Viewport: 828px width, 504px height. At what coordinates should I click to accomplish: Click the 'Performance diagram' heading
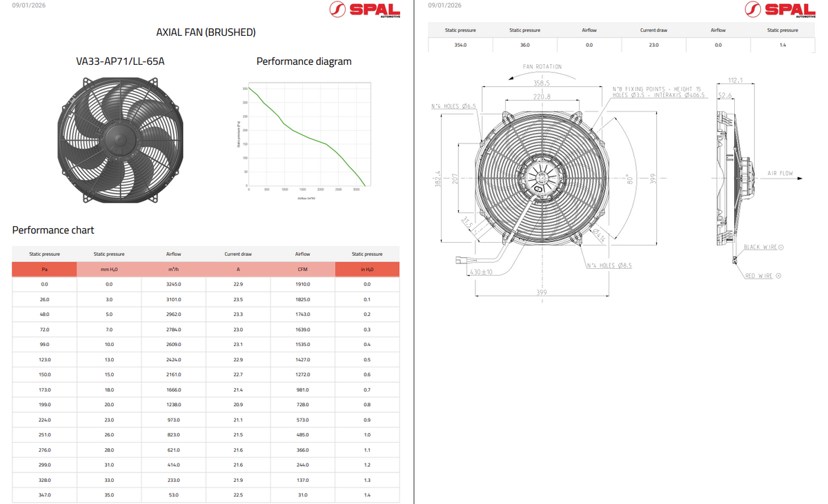(x=304, y=61)
